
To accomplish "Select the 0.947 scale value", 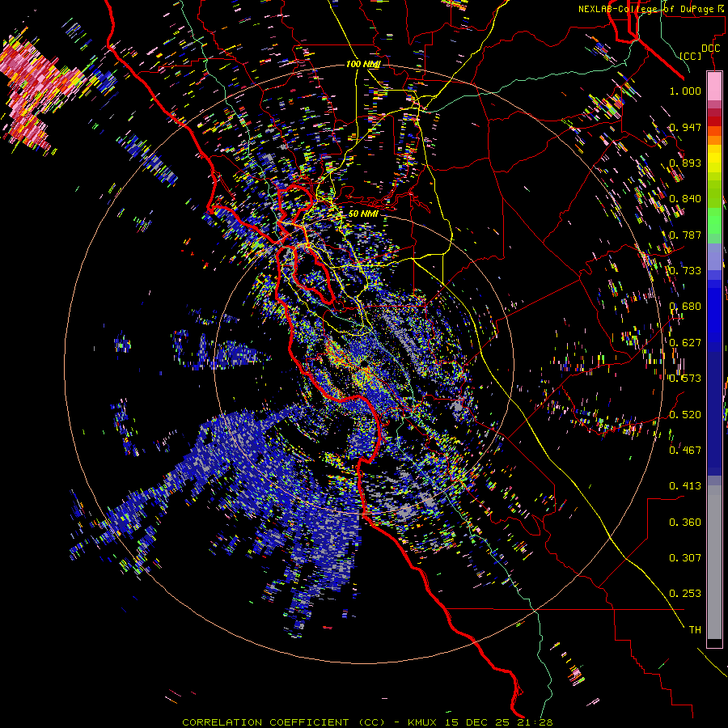I will (685, 127).
